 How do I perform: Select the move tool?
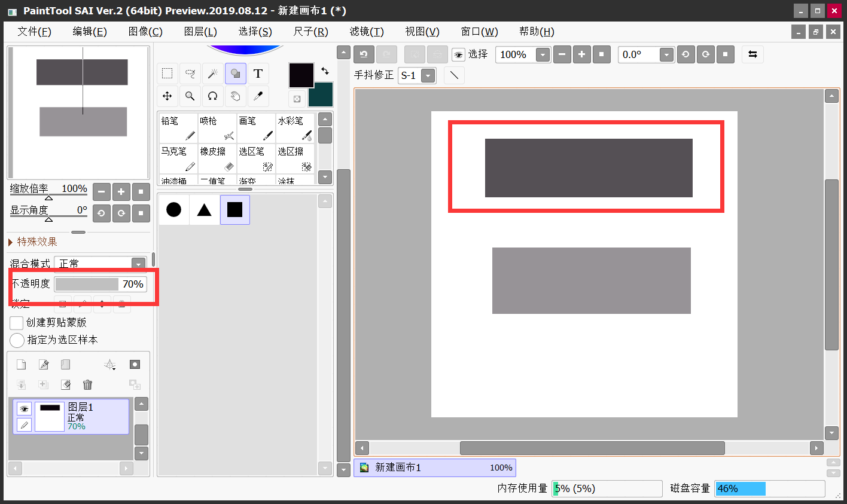tap(167, 96)
